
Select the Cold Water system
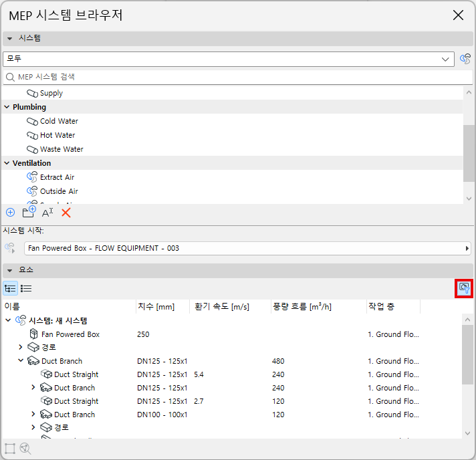pyautogui.click(x=232, y=121)
